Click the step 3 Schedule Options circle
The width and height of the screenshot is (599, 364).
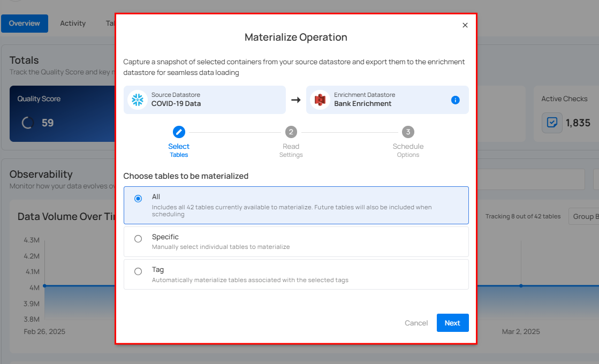click(408, 132)
